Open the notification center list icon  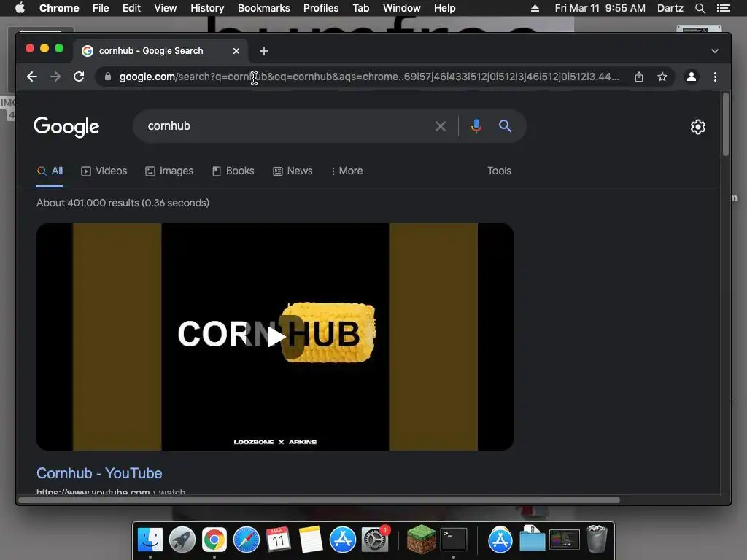click(724, 8)
